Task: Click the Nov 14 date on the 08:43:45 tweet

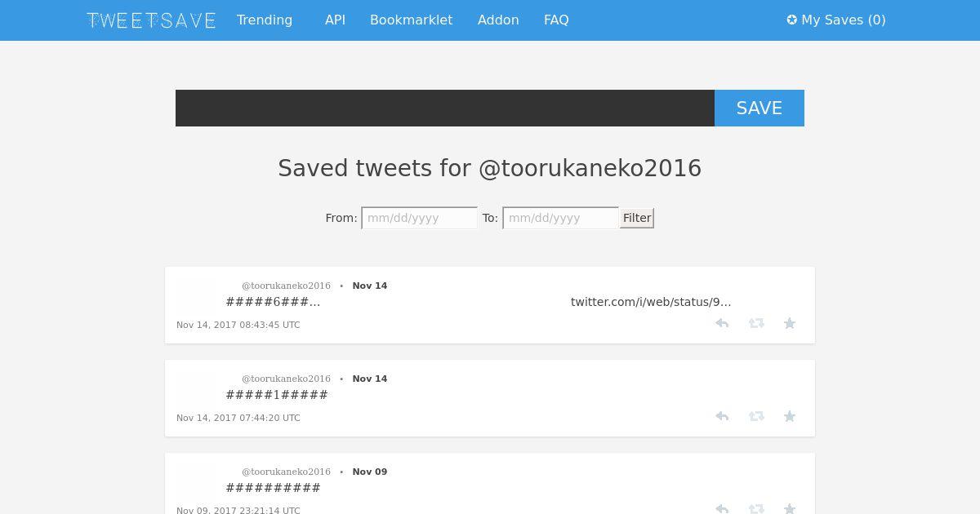Action: tap(370, 286)
